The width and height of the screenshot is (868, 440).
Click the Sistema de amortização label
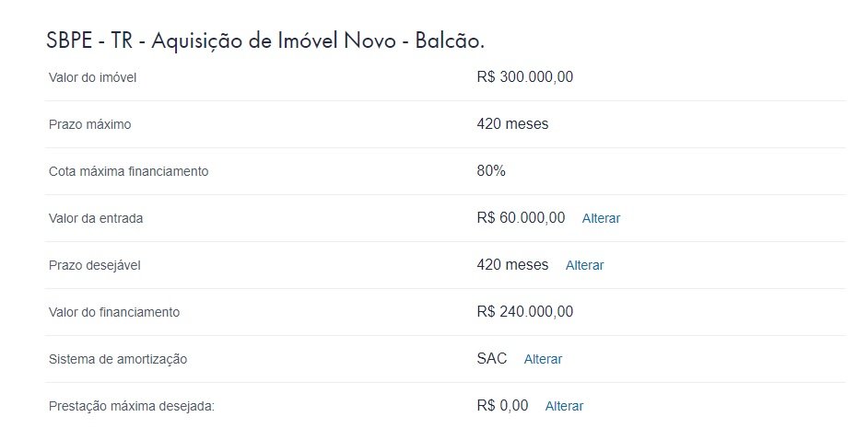(118, 359)
